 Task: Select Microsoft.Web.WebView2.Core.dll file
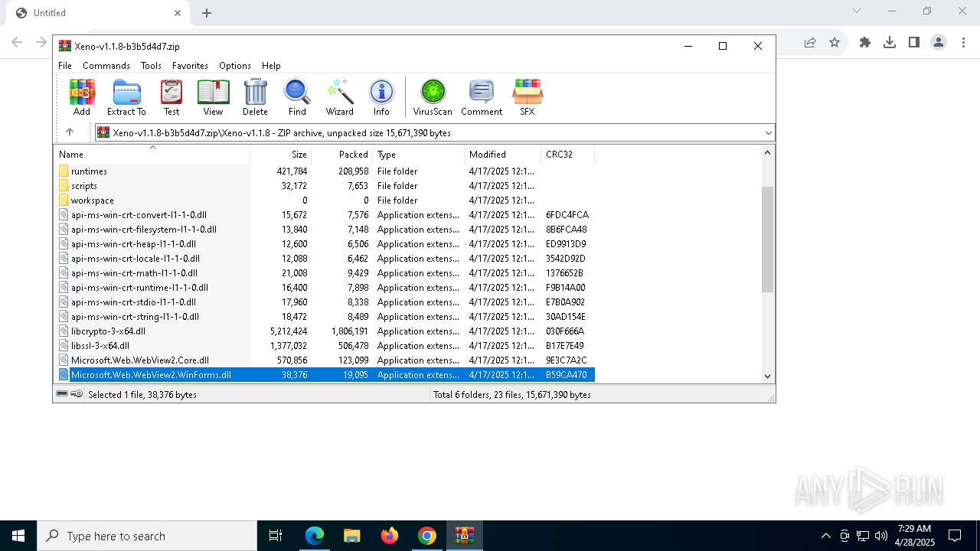140,360
